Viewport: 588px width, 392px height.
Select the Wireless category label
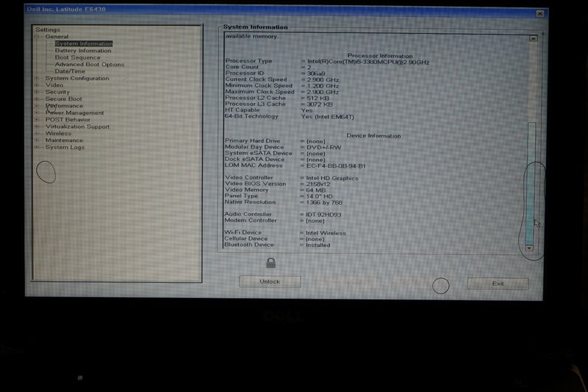coord(58,133)
